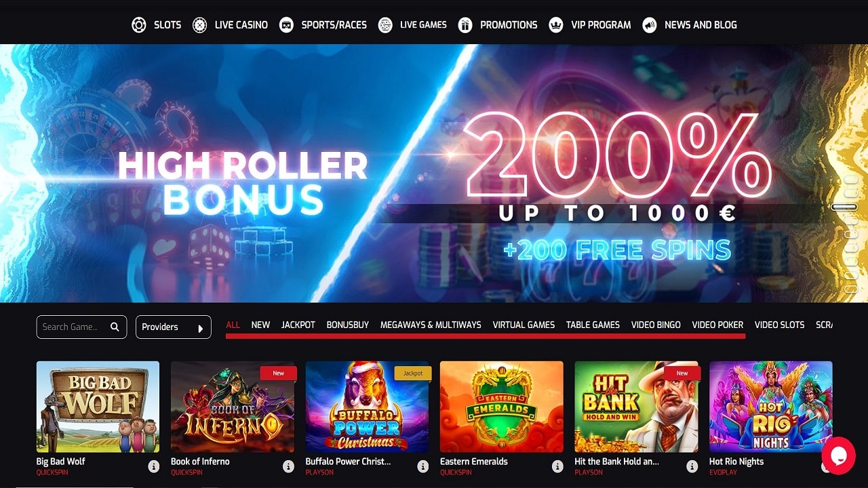The image size is (868, 488).
Task: Expand the Providers dropdown
Action: point(174,327)
